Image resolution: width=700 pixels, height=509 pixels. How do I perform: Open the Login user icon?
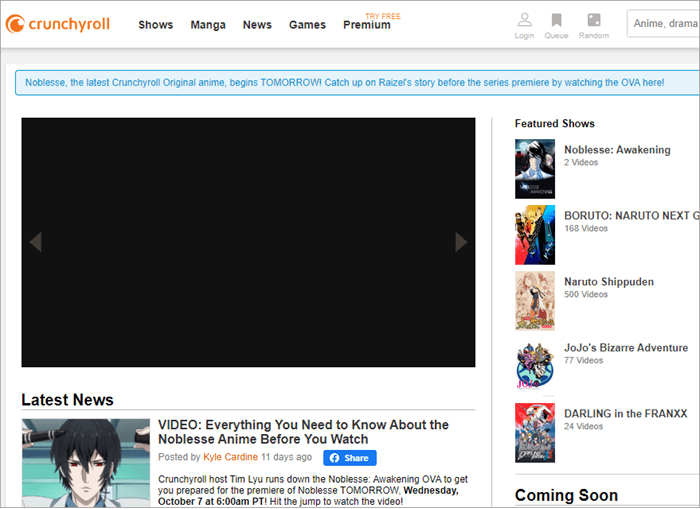tap(525, 20)
